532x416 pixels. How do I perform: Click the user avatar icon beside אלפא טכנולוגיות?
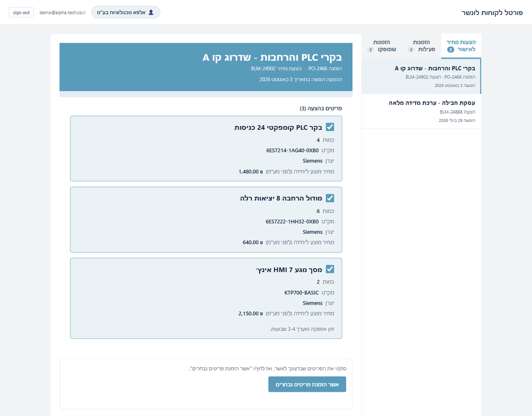tap(151, 13)
